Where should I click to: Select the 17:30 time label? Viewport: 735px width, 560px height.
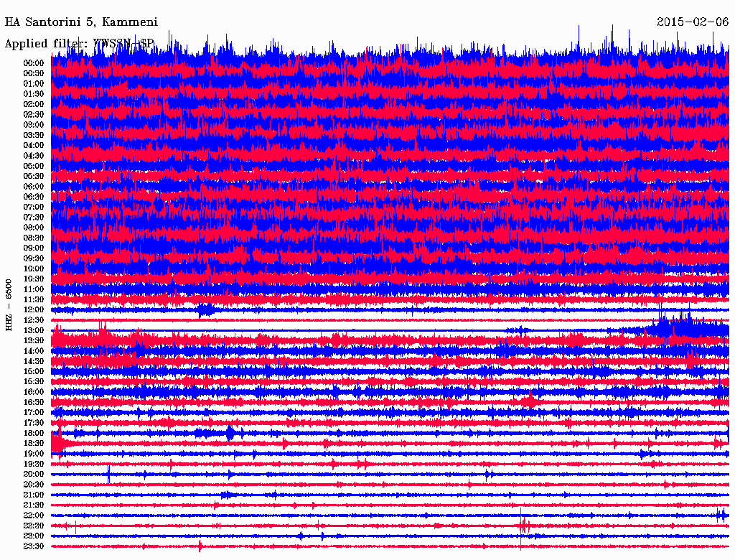pos(34,424)
